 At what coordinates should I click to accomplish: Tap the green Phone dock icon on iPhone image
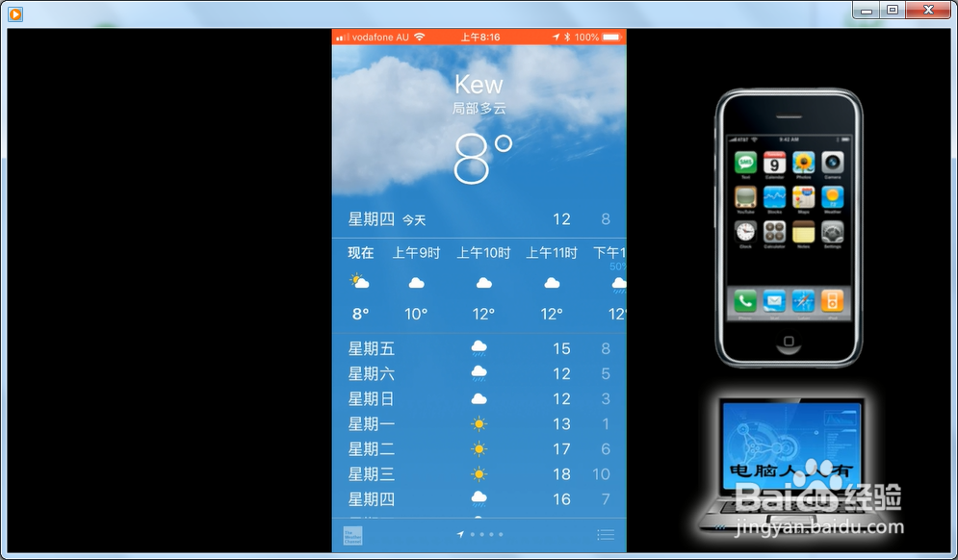coord(745,300)
